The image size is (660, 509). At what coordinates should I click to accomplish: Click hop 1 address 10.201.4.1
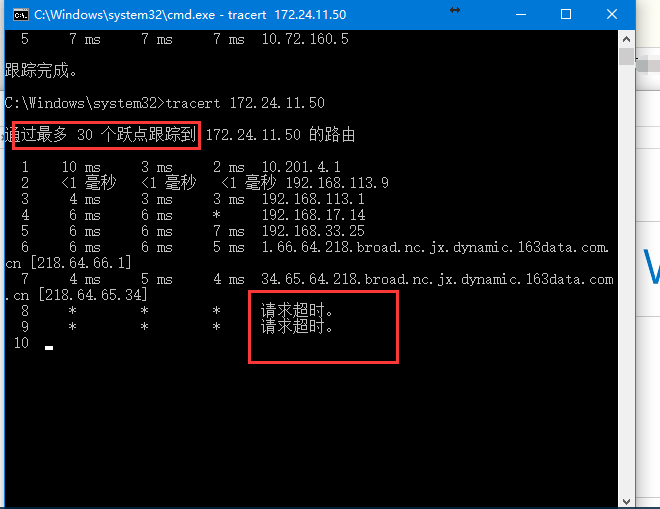coord(301,167)
